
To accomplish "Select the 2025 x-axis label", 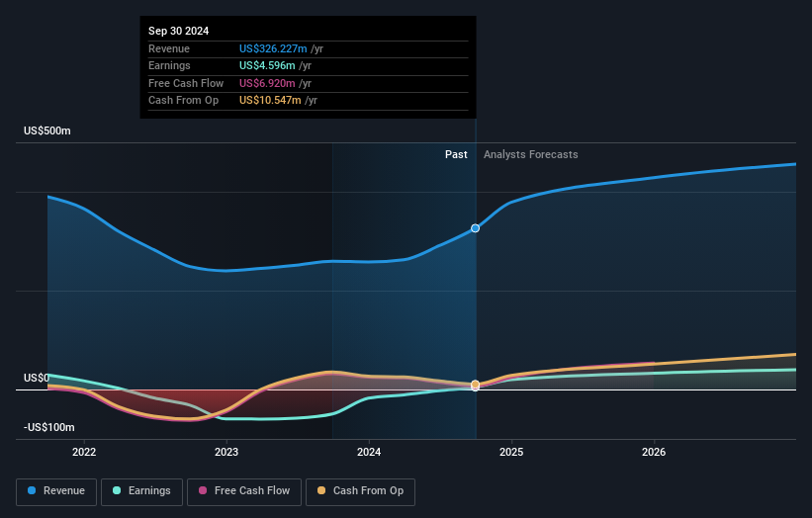I will (x=511, y=452).
